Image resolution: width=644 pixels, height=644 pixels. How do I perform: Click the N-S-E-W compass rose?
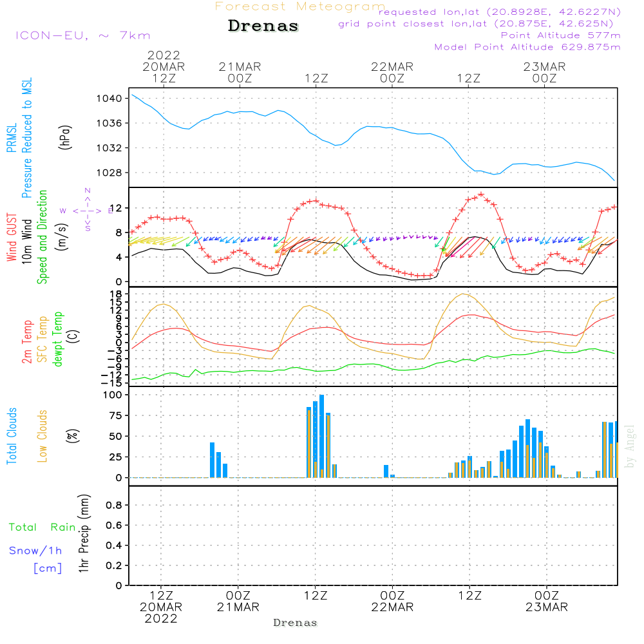[x=88, y=211]
